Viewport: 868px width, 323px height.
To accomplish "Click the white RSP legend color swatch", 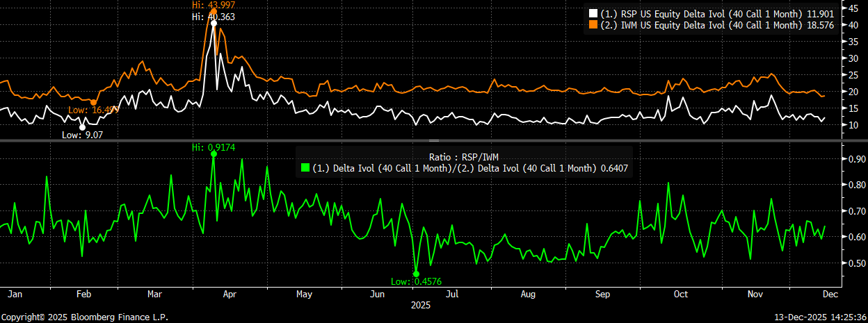I will pyautogui.click(x=593, y=13).
